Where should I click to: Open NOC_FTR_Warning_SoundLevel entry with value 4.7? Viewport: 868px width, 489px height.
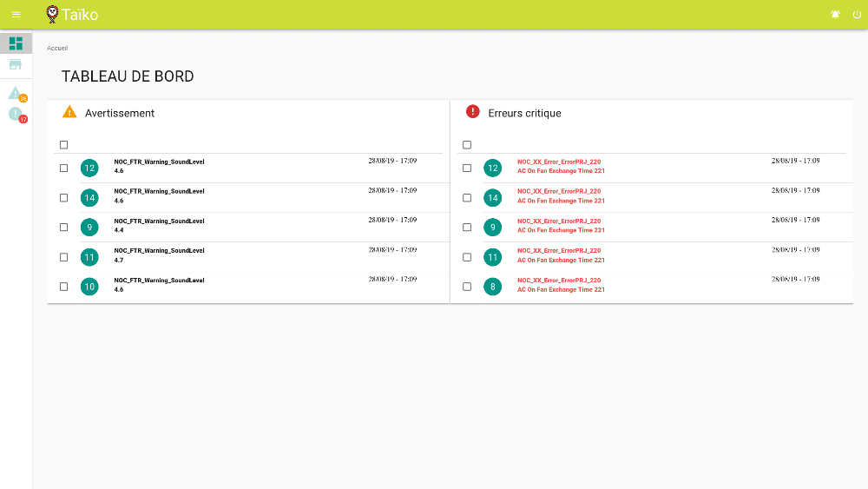click(x=159, y=251)
